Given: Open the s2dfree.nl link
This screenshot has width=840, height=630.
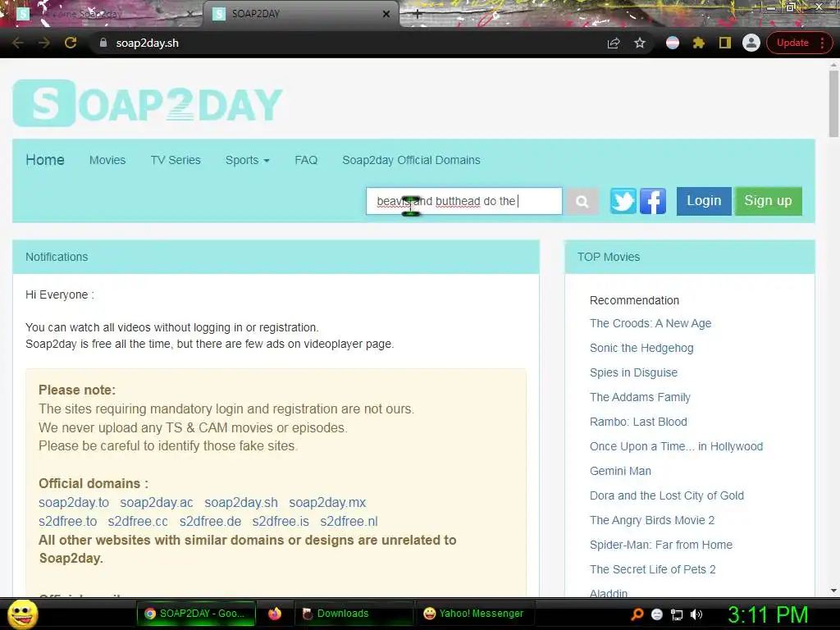Looking at the screenshot, I should tap(349, 521).
